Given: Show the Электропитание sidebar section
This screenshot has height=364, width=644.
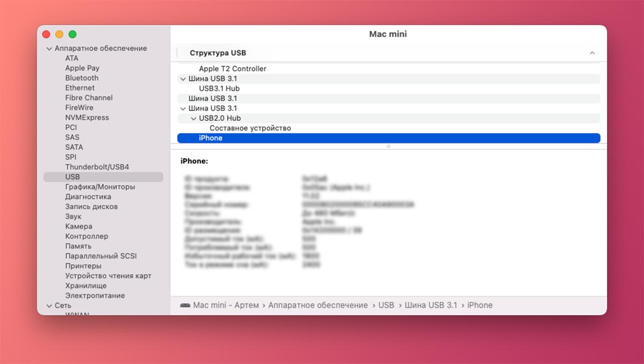Looking at the screenshot, I should pyautogui.click(x=94, y=295).
